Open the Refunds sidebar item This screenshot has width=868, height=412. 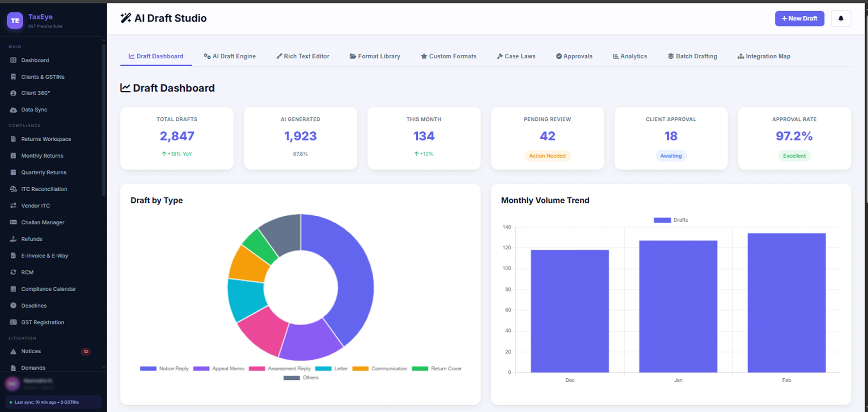tap(32, 239)
